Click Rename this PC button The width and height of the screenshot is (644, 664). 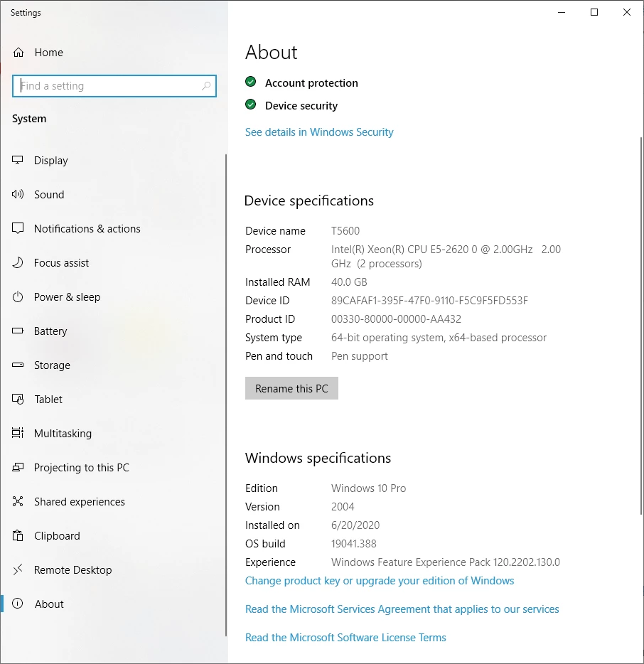(x=291, y=388)
